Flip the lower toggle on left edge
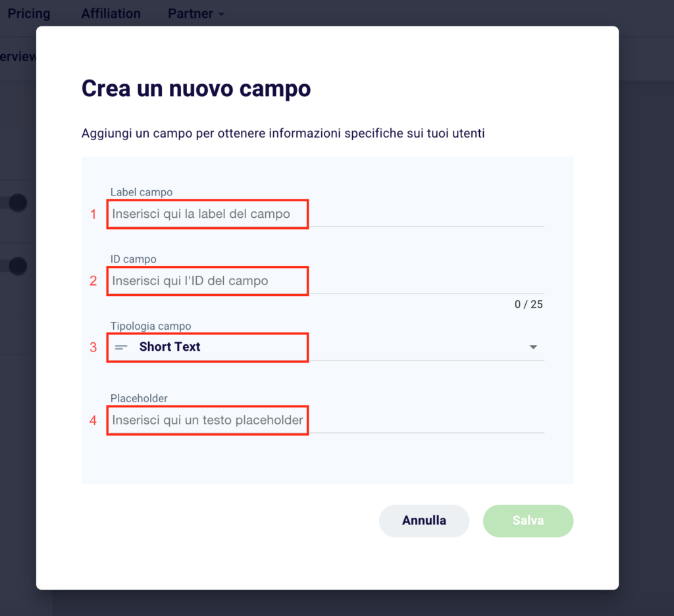The image size is (674, 616). point(13,266)
